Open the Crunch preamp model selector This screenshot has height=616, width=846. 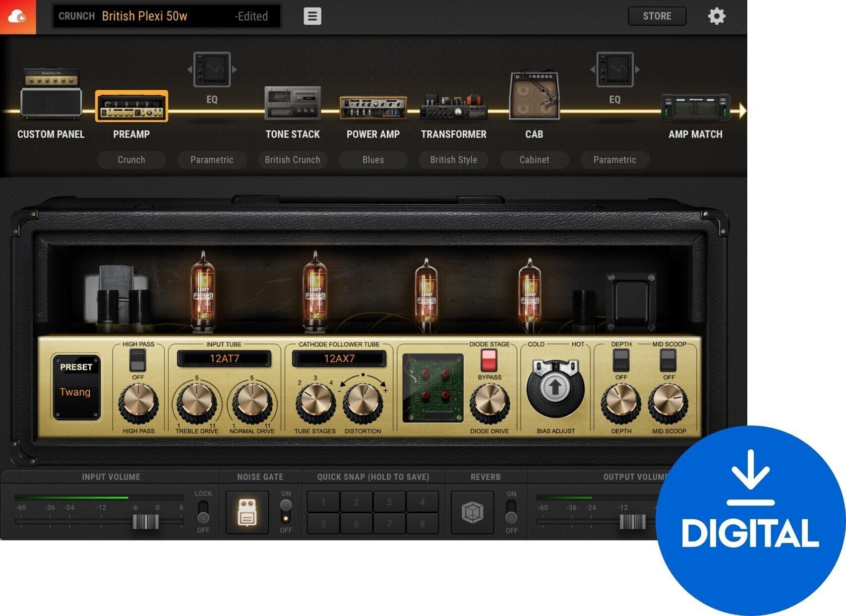[x=131, y=160]
